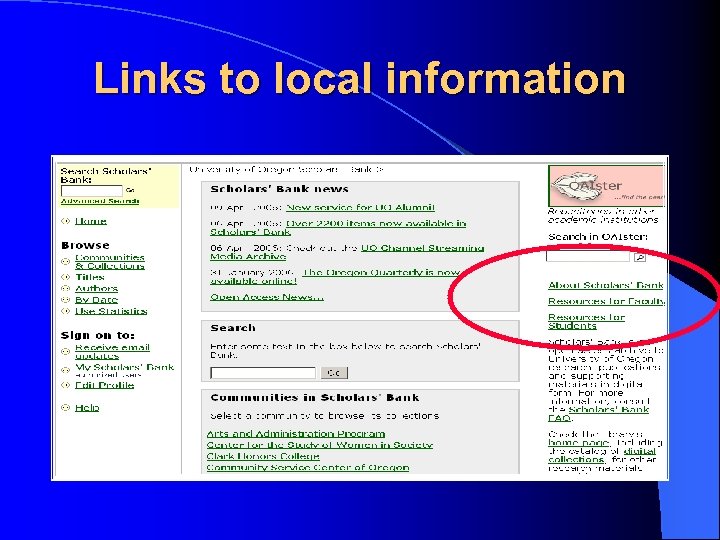Click bullet icon next to Use Statistics
Screen dimensions: 720x540
(x=65, y=311)
